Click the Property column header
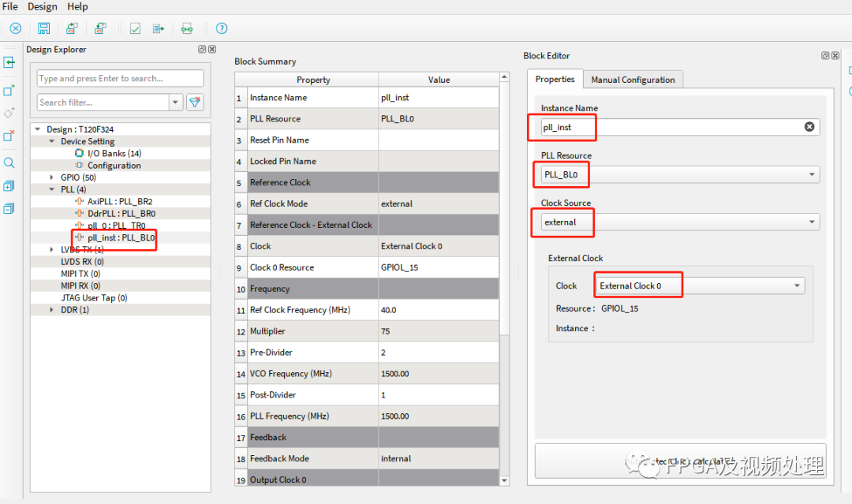The image size is (852, 504). point(313,80)
